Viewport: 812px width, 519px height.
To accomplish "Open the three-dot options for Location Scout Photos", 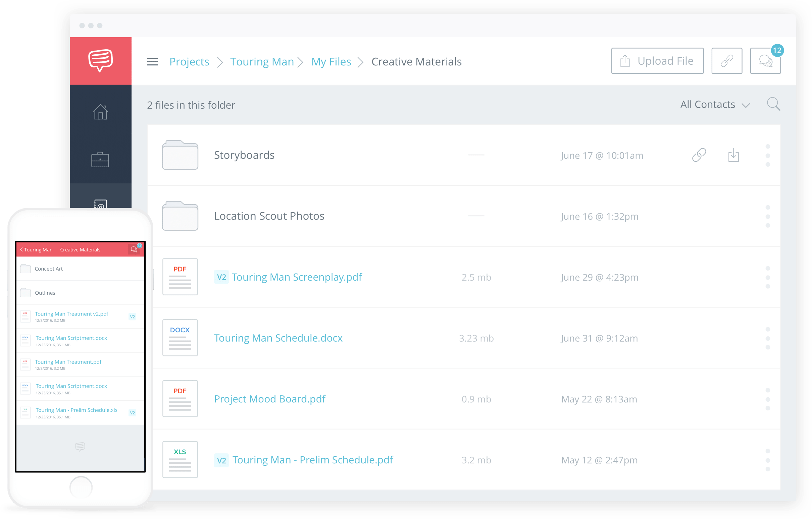I will pyautogui.click(x=768, y=216).
